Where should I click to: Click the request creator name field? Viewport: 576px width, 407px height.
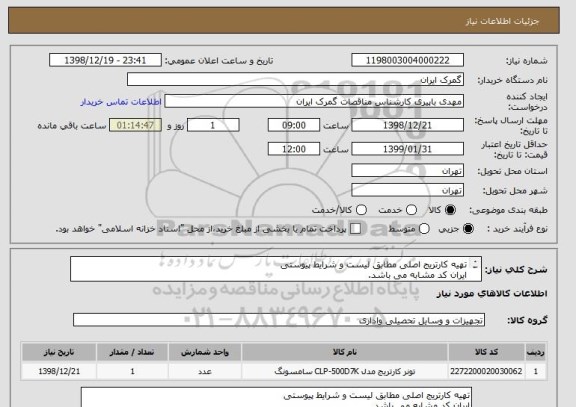(314, 101)
